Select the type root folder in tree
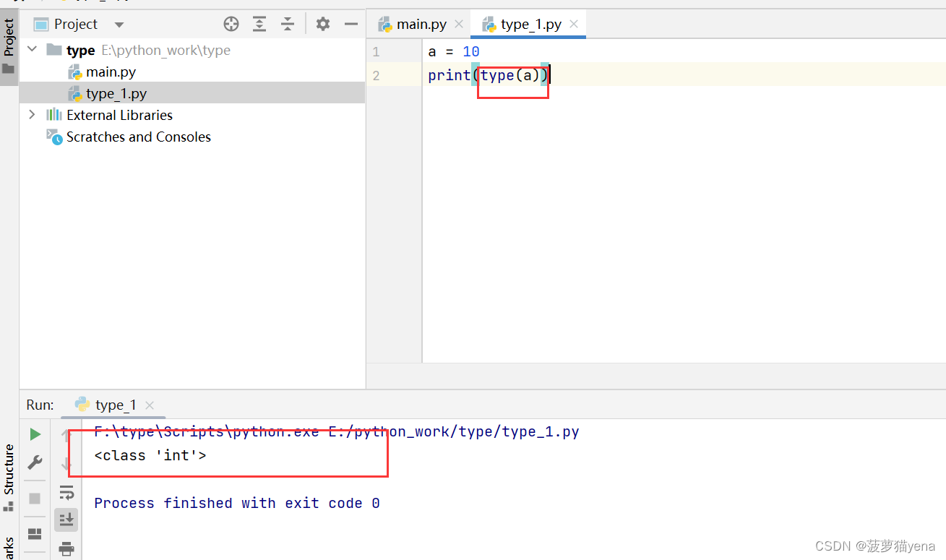 (81, 50)
